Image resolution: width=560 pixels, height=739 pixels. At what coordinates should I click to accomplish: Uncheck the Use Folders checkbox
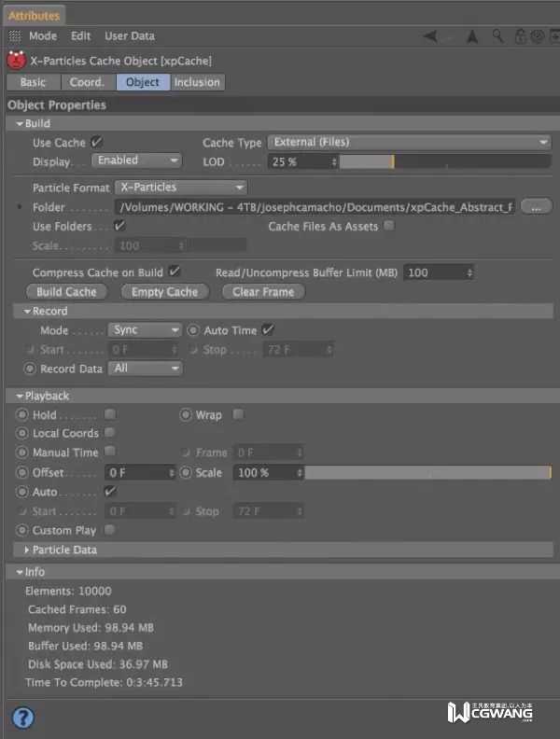(x=119, y=226)
